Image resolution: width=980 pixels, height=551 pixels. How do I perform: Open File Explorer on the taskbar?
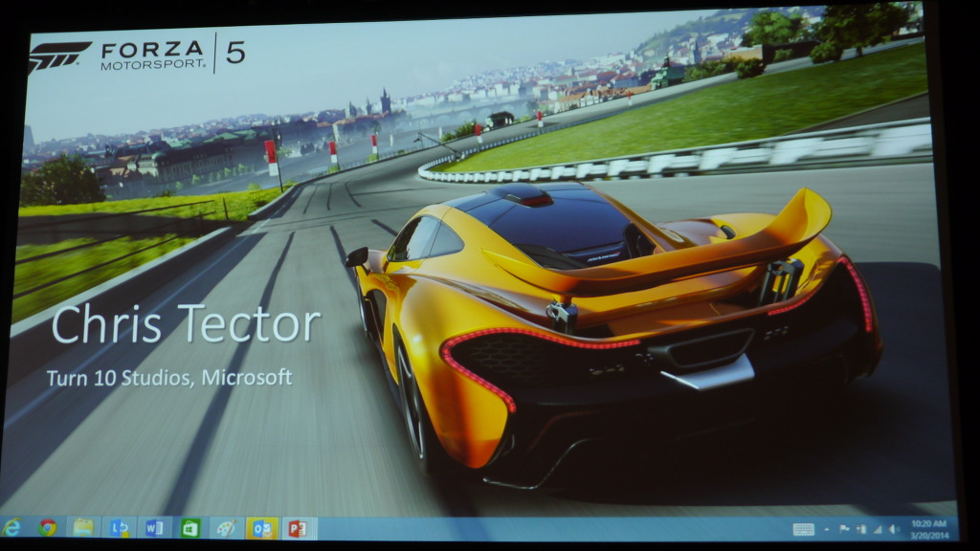tap(83, 528)
